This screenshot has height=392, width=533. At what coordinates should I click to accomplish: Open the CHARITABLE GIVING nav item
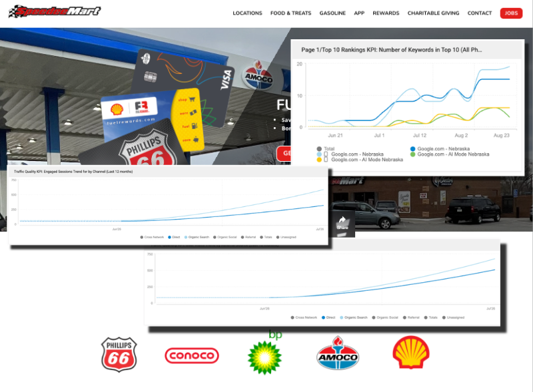coord(433,13)
